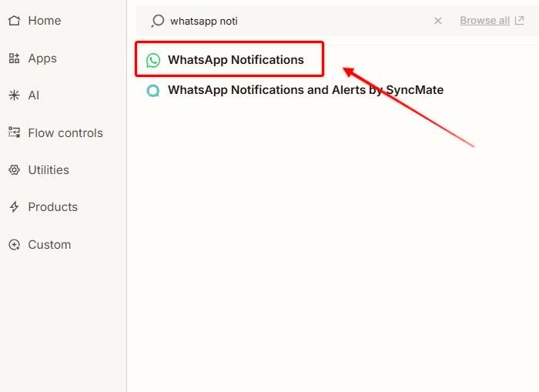Go to the Utilities category label
This screenshot has height=392, width=539.
(49, 170)
